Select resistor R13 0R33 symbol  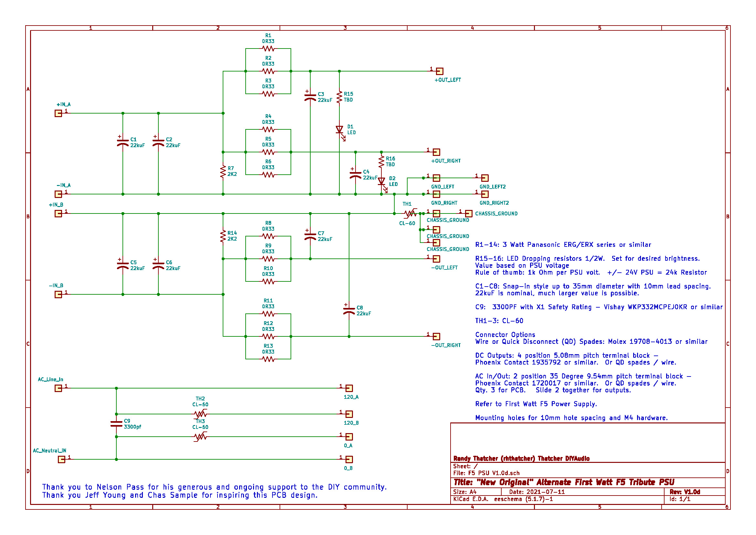coord(268,359)
